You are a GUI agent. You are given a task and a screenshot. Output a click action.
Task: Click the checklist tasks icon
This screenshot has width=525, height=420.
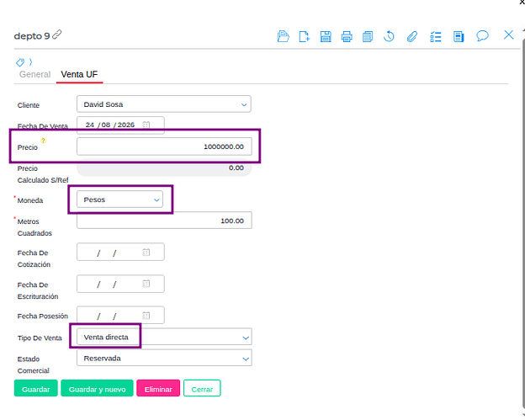click(436, 36)
